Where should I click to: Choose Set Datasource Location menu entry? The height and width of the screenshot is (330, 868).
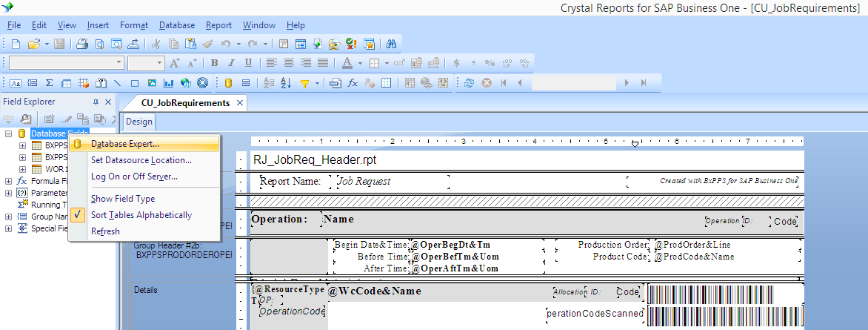[141, 160]
